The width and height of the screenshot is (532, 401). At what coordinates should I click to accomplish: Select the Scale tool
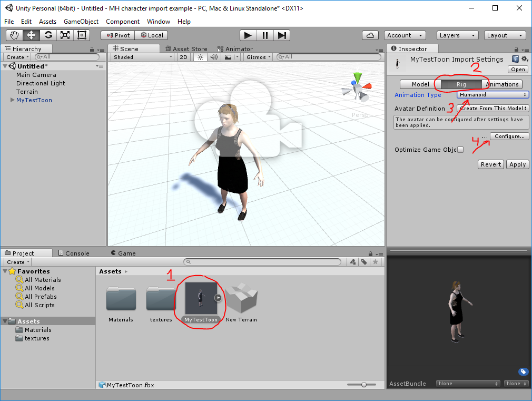[x=65, y=35]
